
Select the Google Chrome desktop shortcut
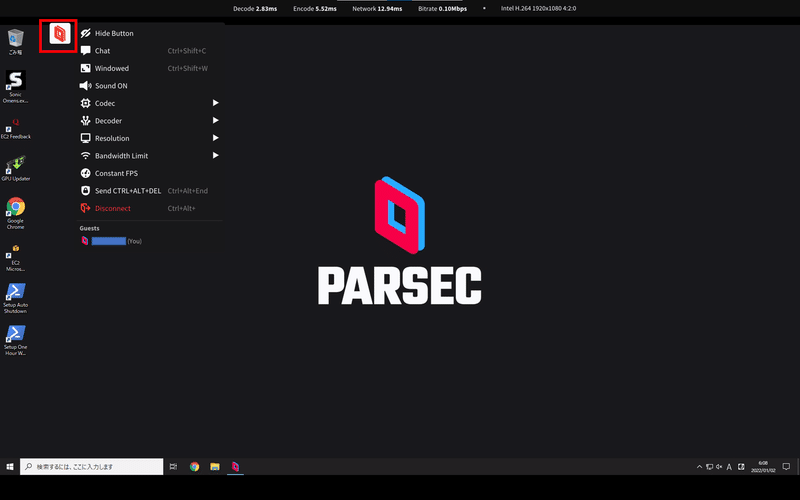pos(15,213)
